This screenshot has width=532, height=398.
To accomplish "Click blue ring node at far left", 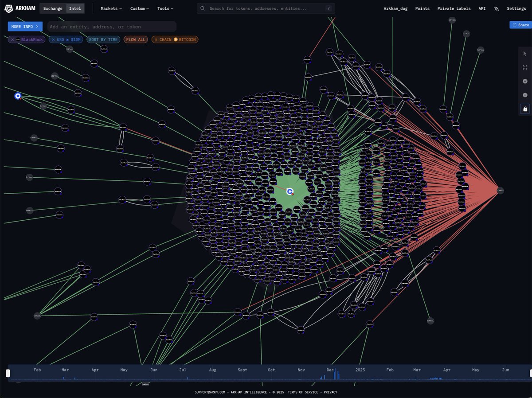I will 18,96.
